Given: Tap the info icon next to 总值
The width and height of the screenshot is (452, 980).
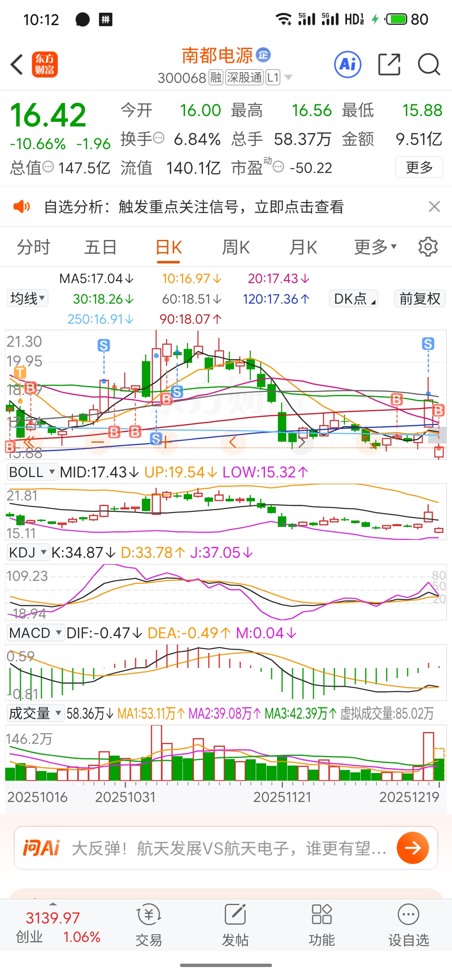Looking at the screenshot, I should [x=49, y=167].
